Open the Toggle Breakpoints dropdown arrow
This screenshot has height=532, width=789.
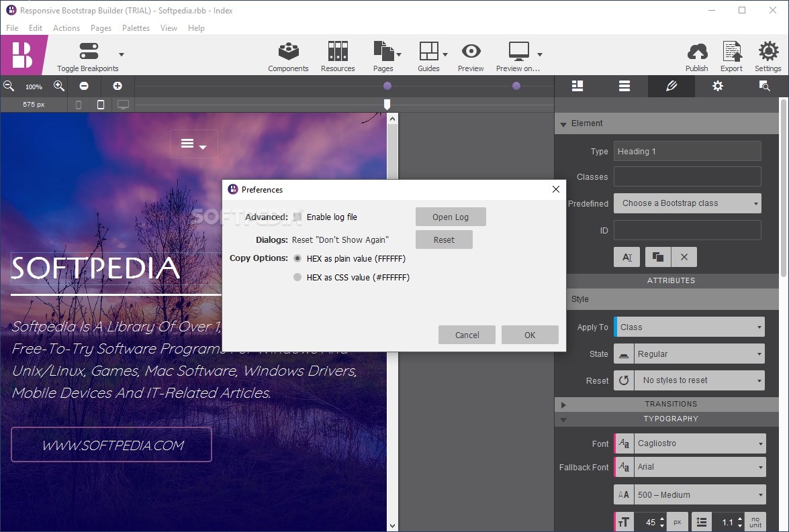pos(122,54)
